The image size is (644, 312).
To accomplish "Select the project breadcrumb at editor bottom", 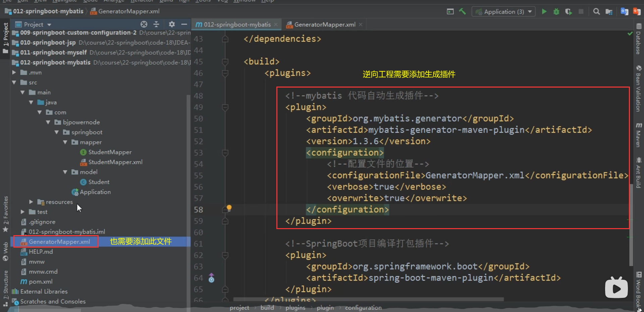I will (x=239, y=308).
